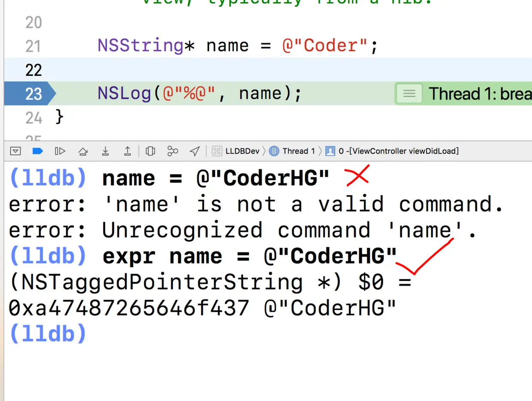Deactivate breakpoints with the blue breakpoint icon

click(38, 151)
